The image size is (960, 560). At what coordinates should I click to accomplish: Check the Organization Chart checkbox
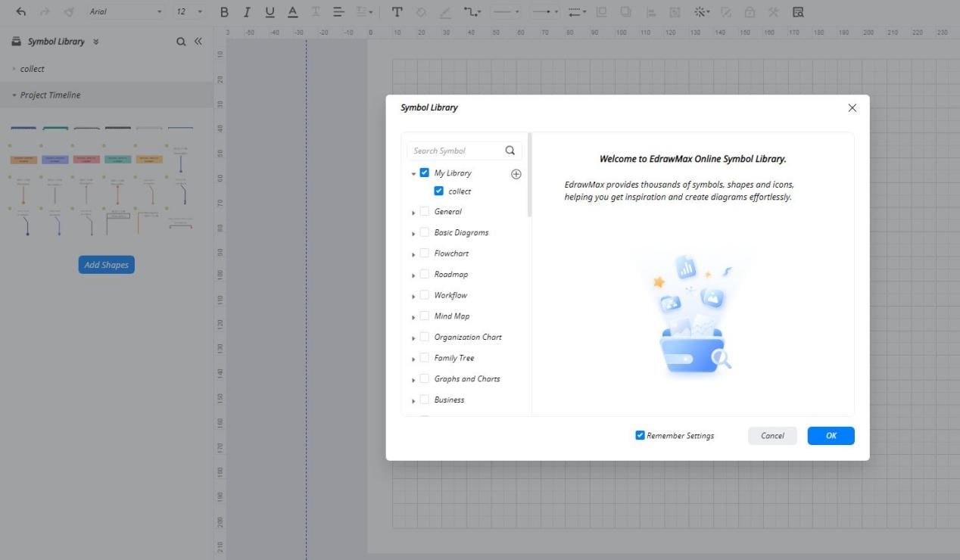tap(424, 337)
